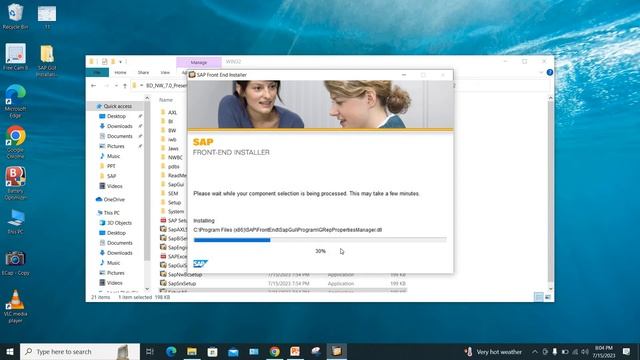Open the Free Cam 8 desktop shortcut
The height and width of the screenshot is (360, 640).
pos(15,57)
